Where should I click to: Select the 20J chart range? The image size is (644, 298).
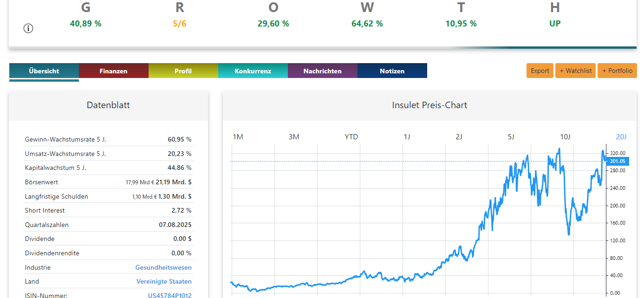(x=621, y=136)
